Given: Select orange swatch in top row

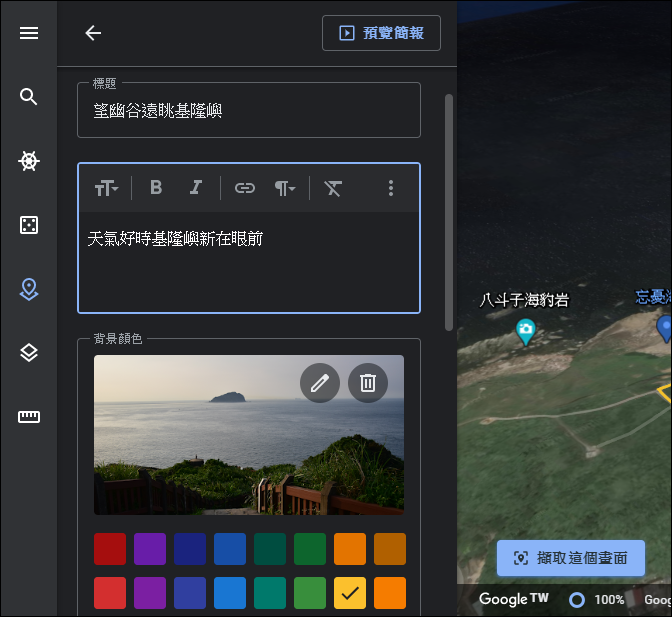Looking at the screenshot, I should [x=350, y=549].
